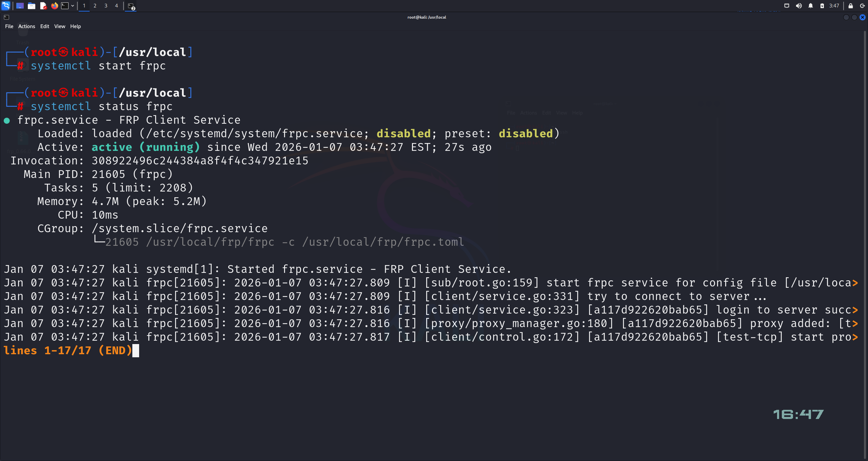This screenshot has height=461, width=868.
Task: Lock the screen with the padlock icon
Action: coord(851,6)
